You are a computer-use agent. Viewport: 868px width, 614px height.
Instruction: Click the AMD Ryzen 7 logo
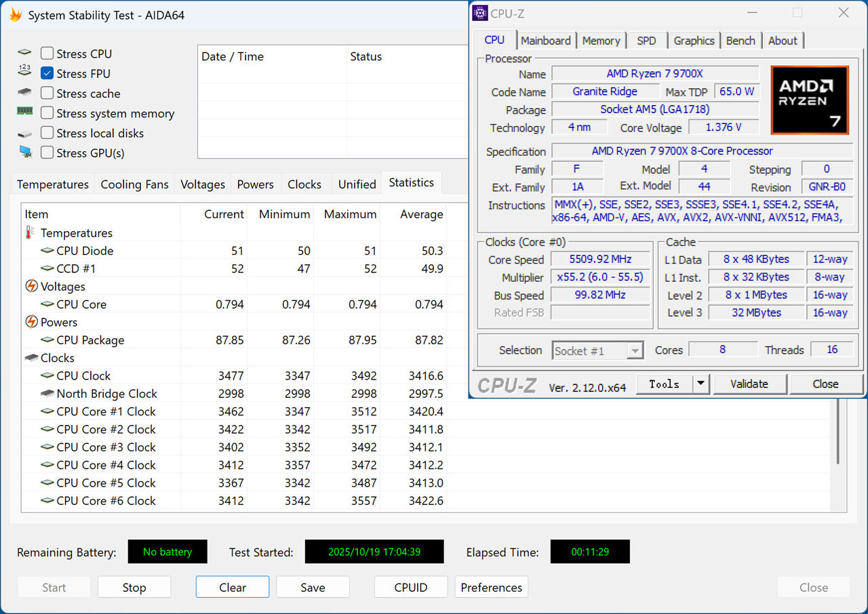click(810, 100)
